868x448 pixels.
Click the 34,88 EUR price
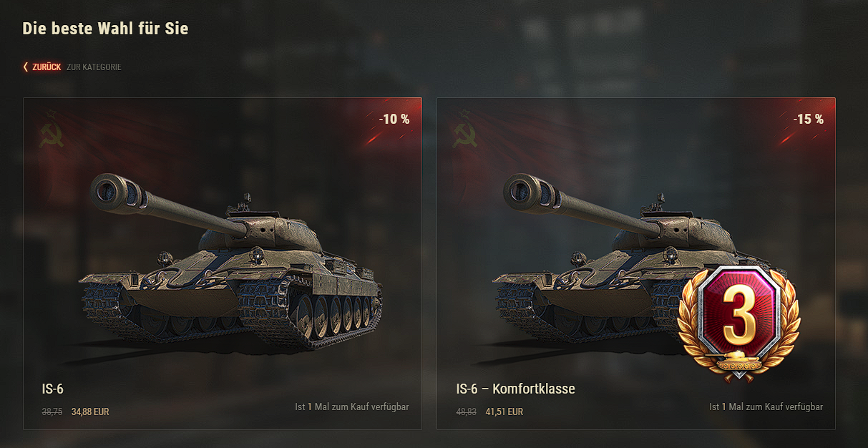[90, 412]
